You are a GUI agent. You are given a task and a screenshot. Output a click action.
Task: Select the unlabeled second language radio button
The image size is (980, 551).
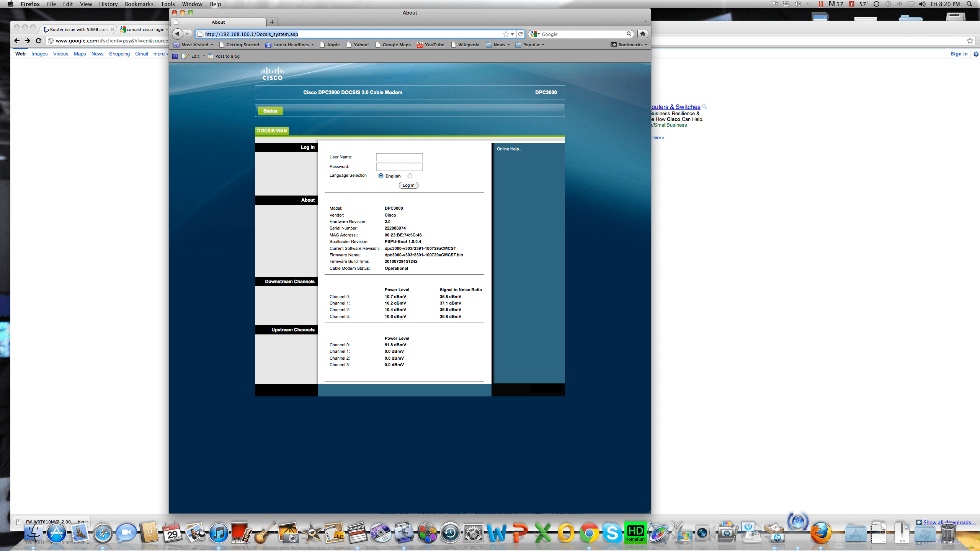point(410,176)
